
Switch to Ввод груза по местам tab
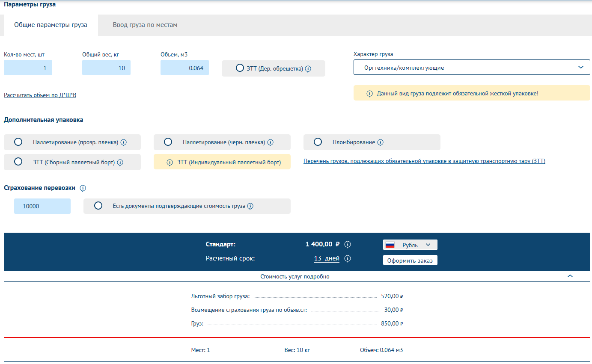(x=145, y=25)
